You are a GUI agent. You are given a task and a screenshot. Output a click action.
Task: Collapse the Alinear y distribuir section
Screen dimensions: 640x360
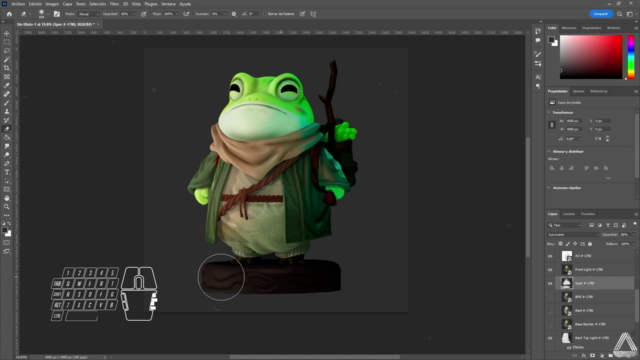tap(549, 151)
